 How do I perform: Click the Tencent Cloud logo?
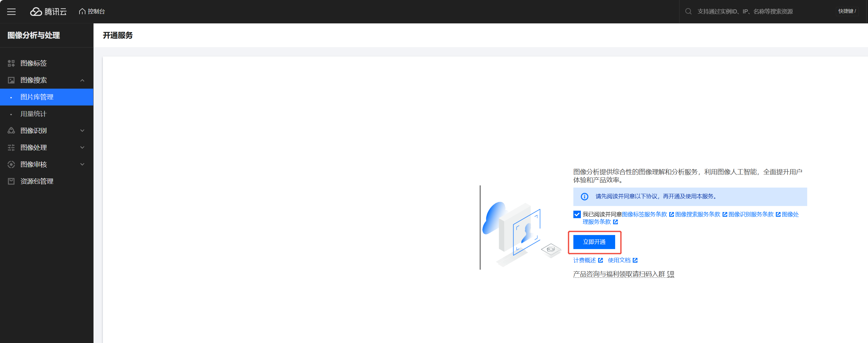(49, 12)
